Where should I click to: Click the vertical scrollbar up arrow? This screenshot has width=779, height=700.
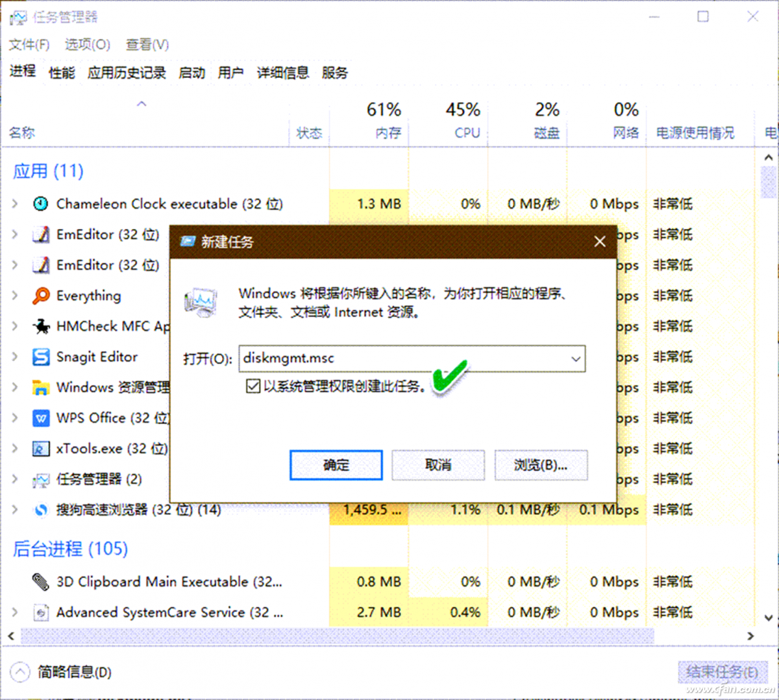pos(768,157)
